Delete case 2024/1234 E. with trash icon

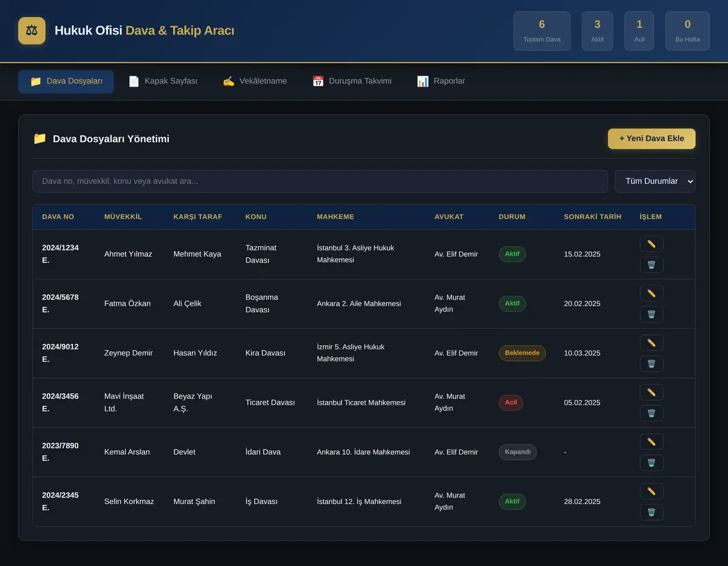652,264
